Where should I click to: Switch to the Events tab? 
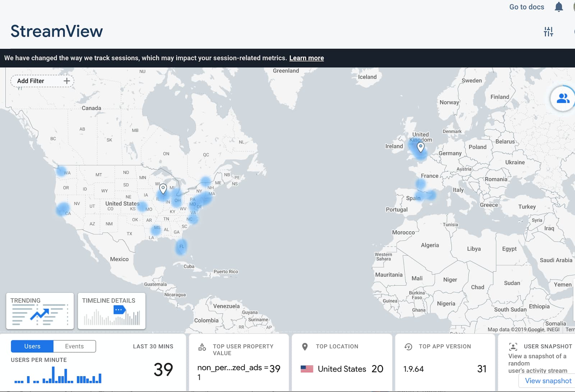click(74, 346)
